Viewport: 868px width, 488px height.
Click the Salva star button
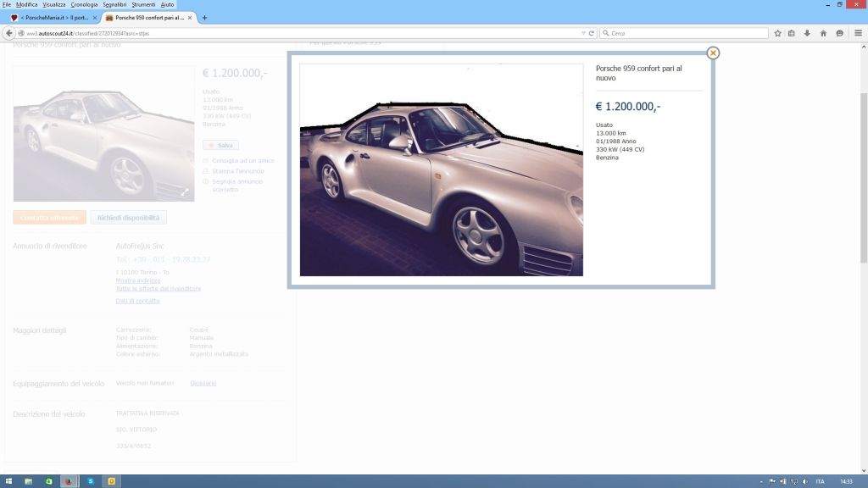tap(220, 145)
